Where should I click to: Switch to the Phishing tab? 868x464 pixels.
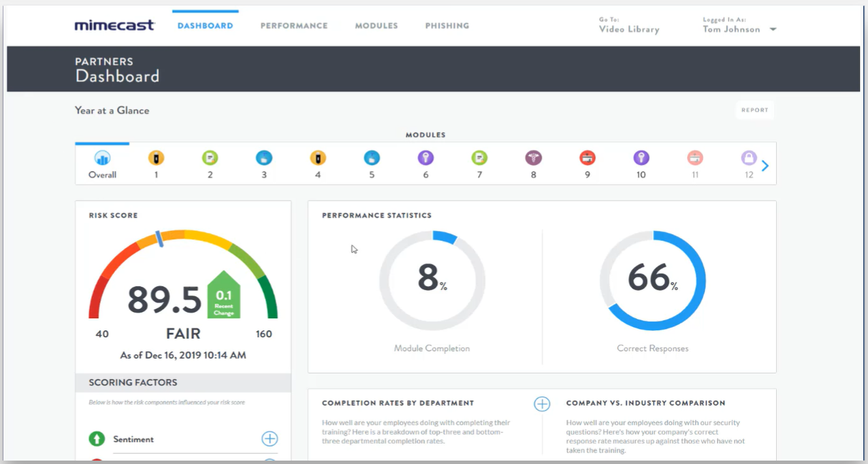pos(447,26)
